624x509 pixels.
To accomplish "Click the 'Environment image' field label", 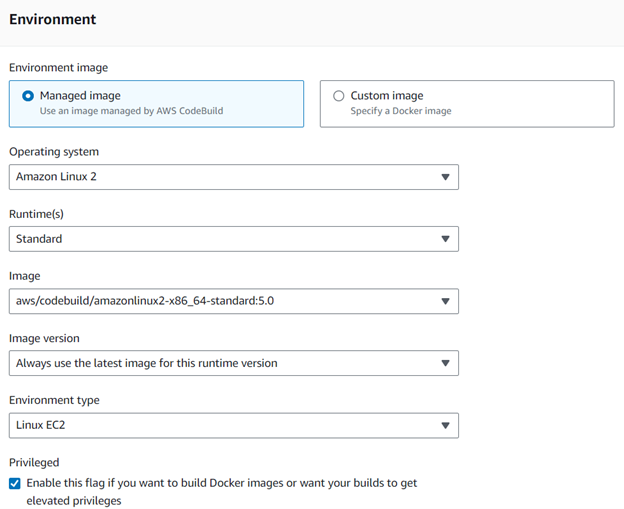I will 59,68.
